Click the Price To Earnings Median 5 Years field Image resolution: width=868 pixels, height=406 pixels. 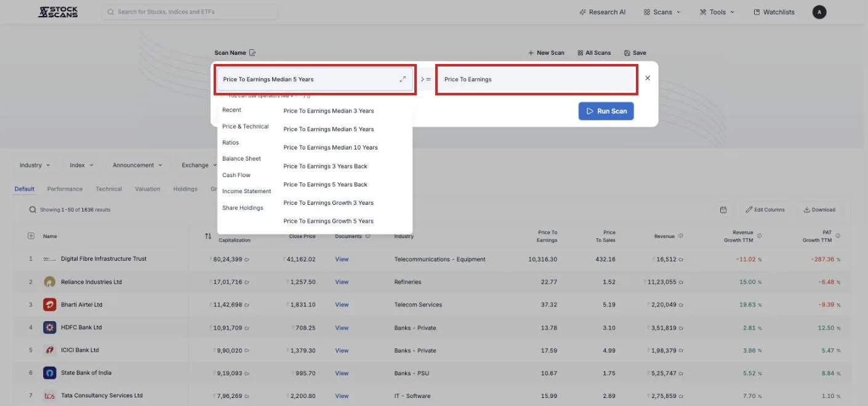point(315,79)
